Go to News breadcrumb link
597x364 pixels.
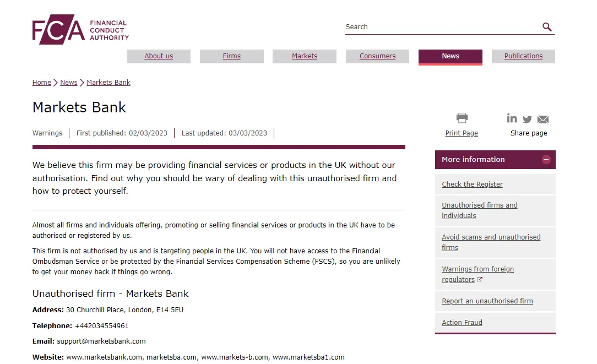pos(68,82)
